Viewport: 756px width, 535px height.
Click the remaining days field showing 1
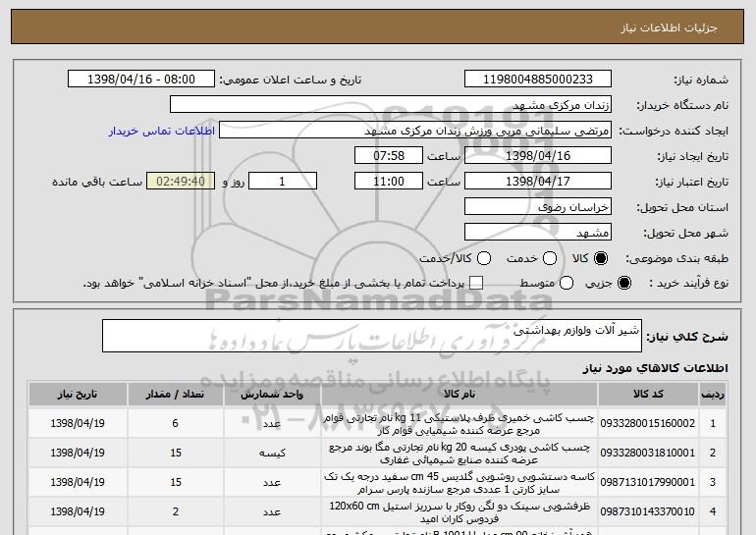pos(283,182)
